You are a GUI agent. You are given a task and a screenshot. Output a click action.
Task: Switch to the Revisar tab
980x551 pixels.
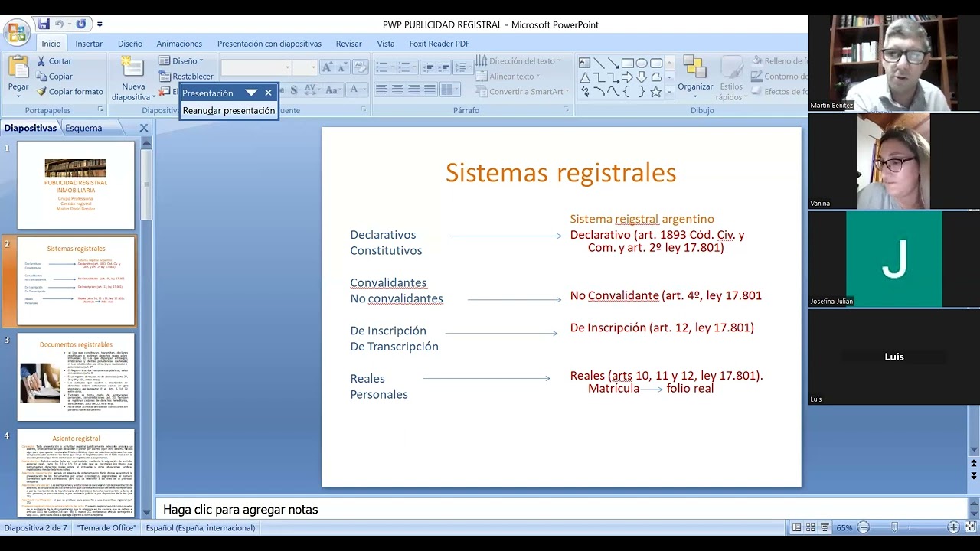(x=349, y=44)
